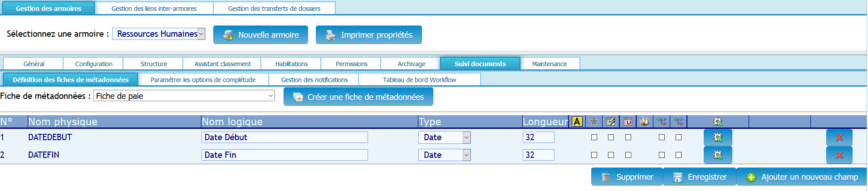Click the yellow 'A' column header icon
868x191 pixels.
577,122
